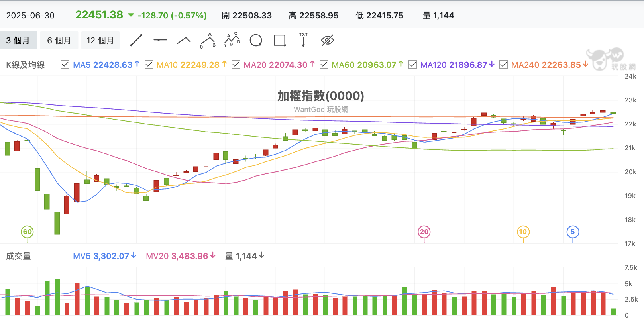The width and height of the screenshot is (644, 322).
Task: Switch to the 12 個月 range tab
Action: click(x=100, y=41)
